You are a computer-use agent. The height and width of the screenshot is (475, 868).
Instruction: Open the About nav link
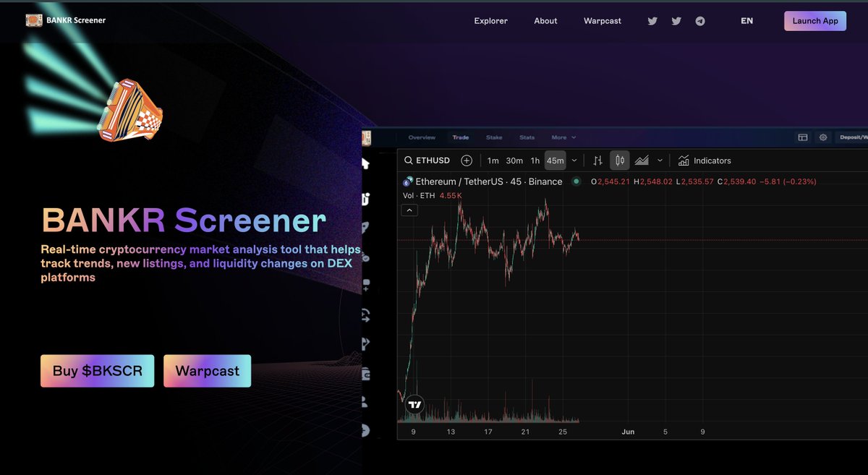pos(545,21)
